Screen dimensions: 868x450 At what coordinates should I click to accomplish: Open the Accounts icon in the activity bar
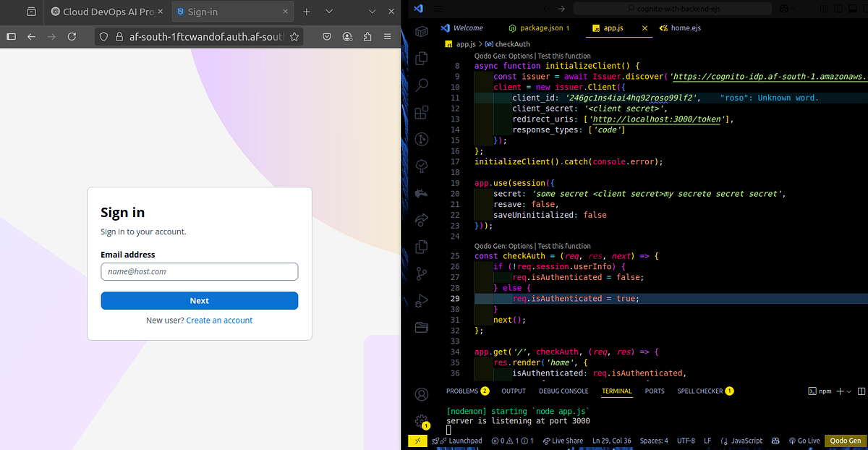point(422,394)
